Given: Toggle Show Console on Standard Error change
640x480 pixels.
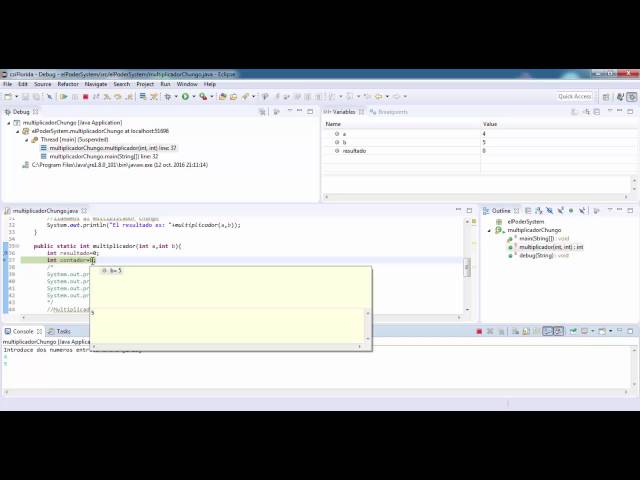Looking at the screenshot, I should click(x=558, y=331).
